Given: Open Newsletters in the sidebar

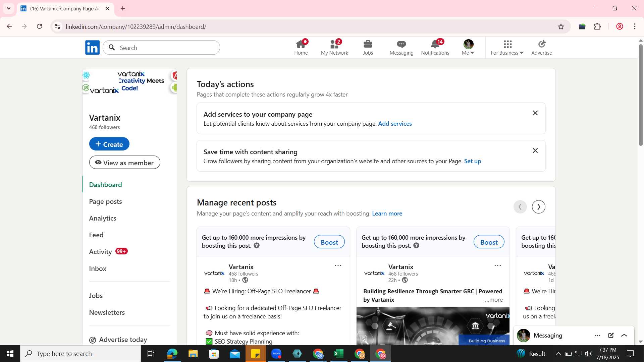Looking at the screenshot, I should pos(107,312).
